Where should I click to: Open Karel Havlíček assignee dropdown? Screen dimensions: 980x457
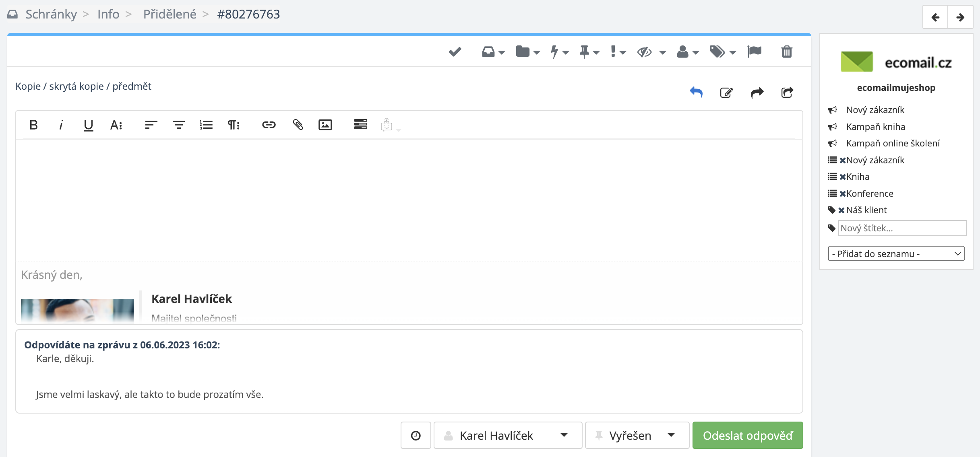[507, 435]
